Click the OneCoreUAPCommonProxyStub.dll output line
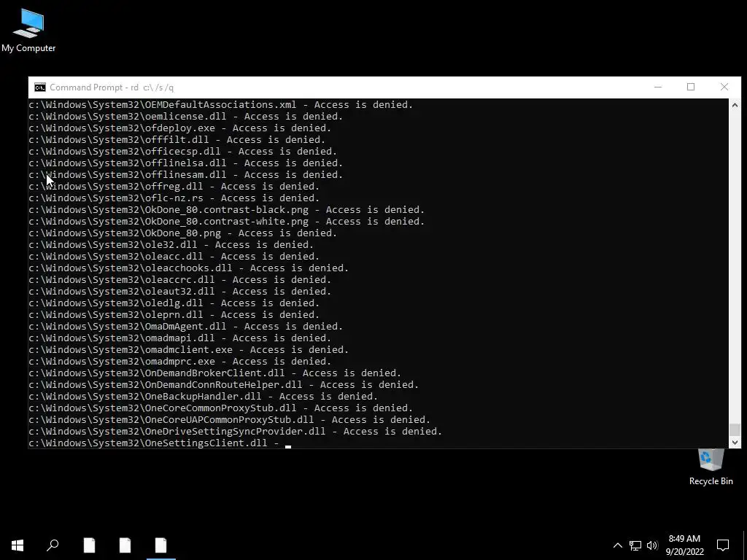This screenshot has height=560, width=747. click(229, 419)
